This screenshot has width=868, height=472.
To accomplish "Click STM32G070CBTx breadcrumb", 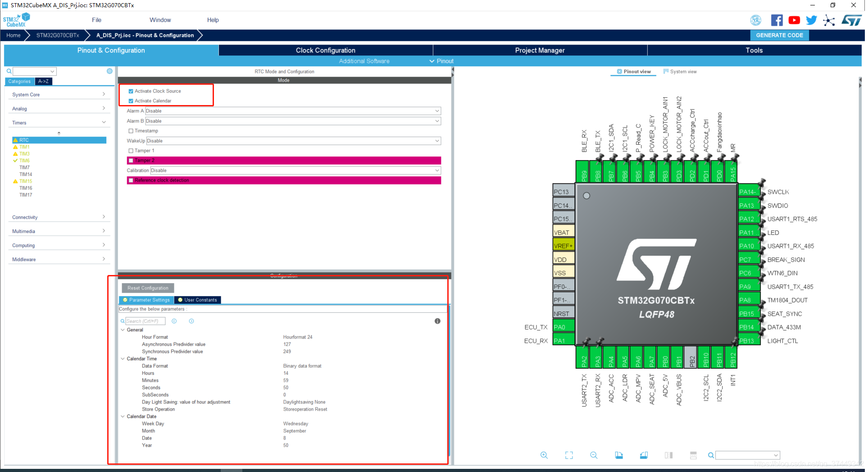I will [58, 35].
